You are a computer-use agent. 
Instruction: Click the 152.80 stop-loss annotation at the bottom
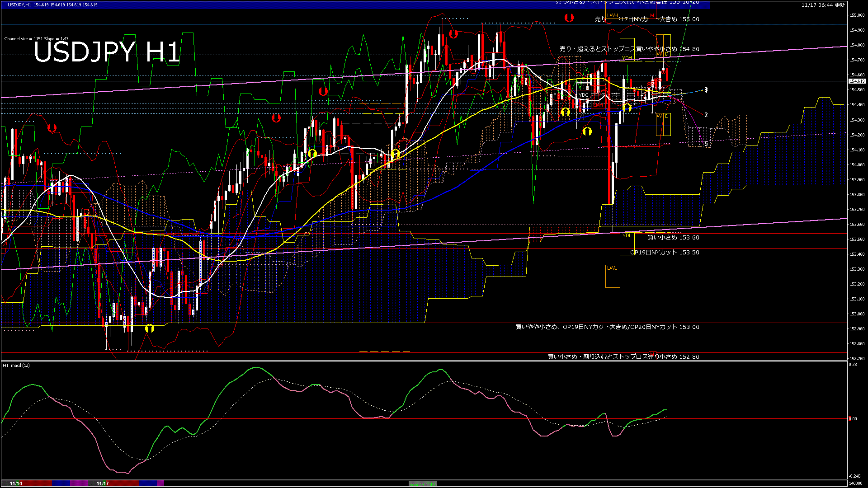click(623, 357)
